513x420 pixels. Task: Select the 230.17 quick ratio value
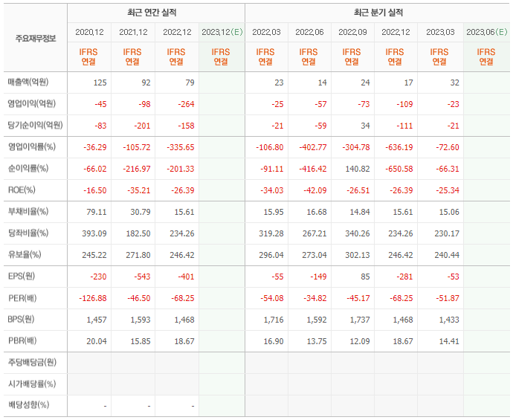[447, 234]
